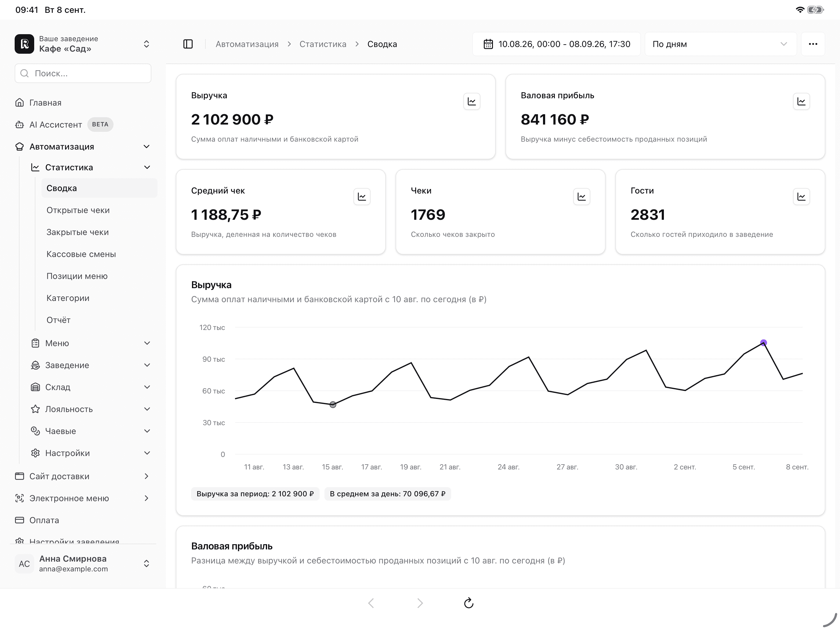The image size is (840, 630).
Task: Collapse the Статистика submenu
Action: [x=91, y=168]
